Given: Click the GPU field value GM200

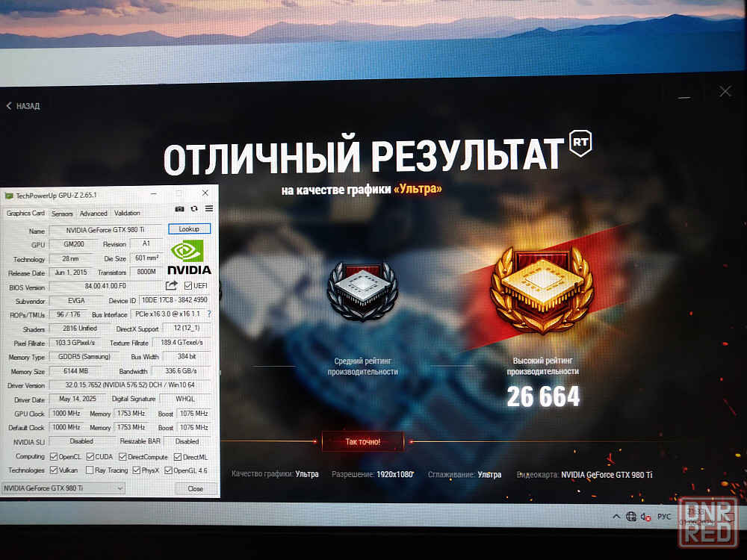Looking at the screenshot, I should point(74,244).
